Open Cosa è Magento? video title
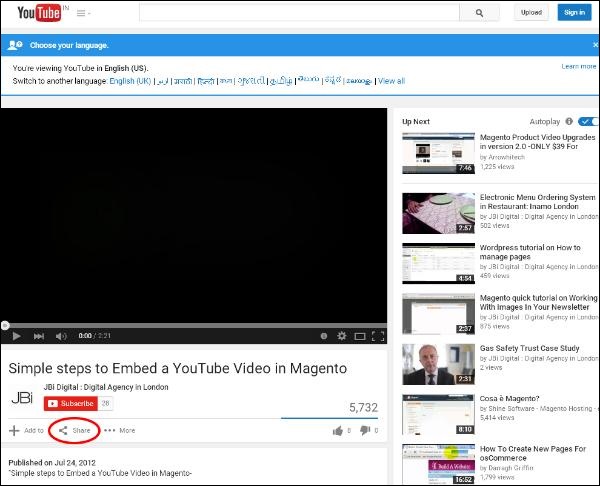Image resolution: width=600 pixels, height=486 pixels. pyautogui.click(x=509, y=398)
